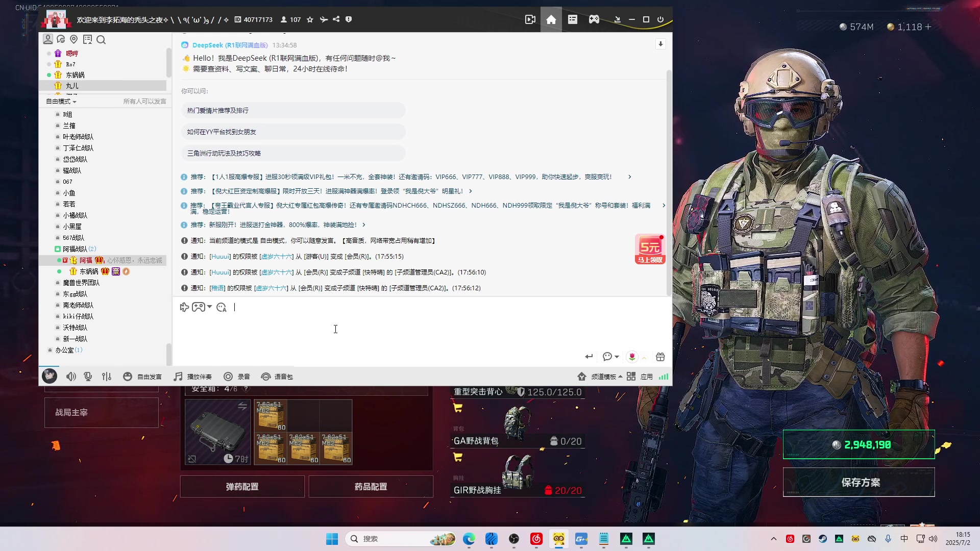Image resolution: width=980 pixels, height=551 pixels.
Task: Click the plug-in icon left of chat input
Action: click(184, 307)
